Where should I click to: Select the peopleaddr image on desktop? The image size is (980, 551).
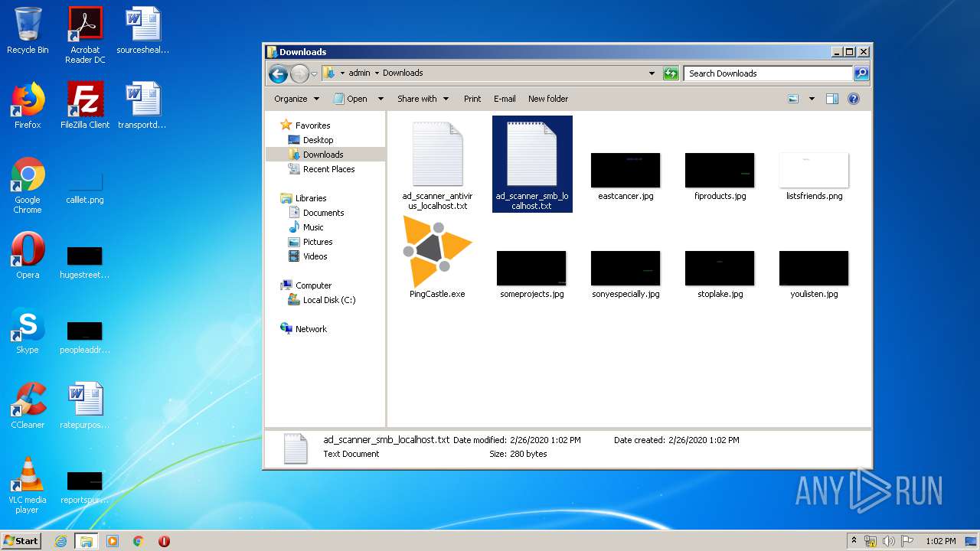click(85, 337)
